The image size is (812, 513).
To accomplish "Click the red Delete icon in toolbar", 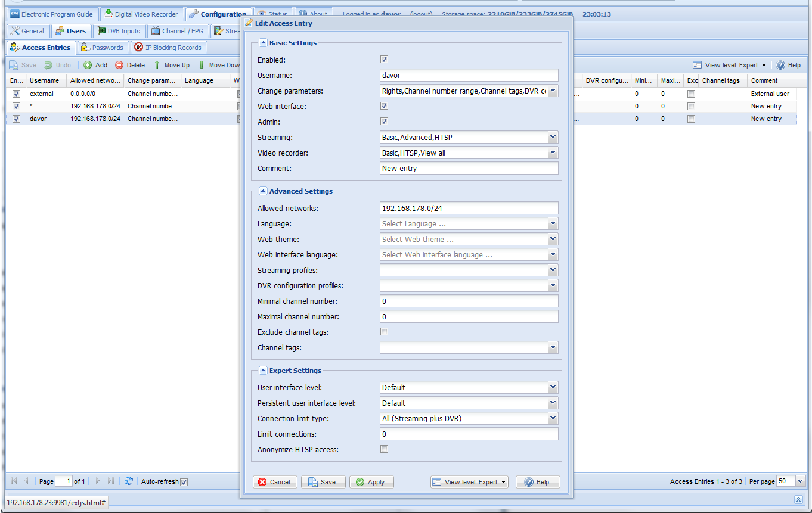I will pos(119,65).
